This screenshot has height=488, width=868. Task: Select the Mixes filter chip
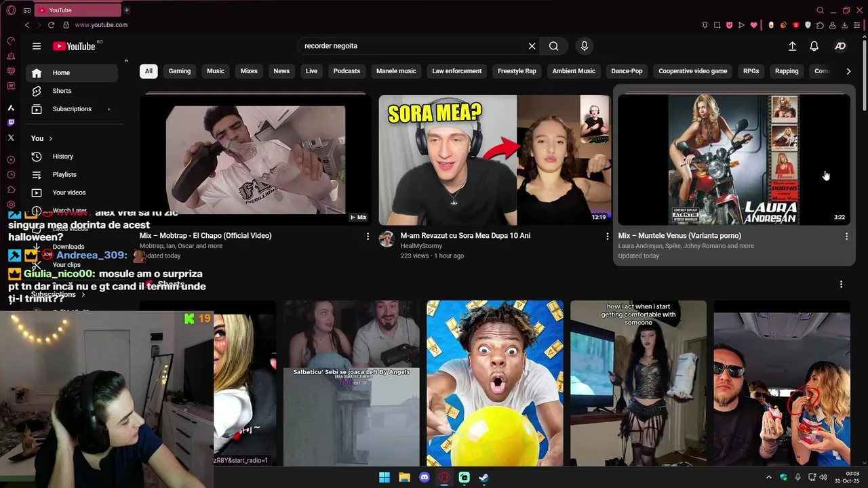249,71
